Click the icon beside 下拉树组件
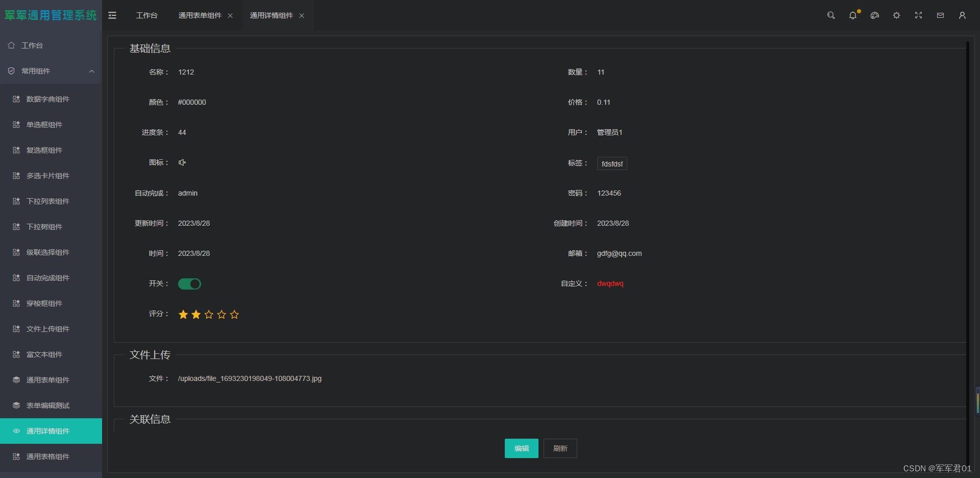The height and width of the screenshot is (478, 980). click(x=16, y=227)
